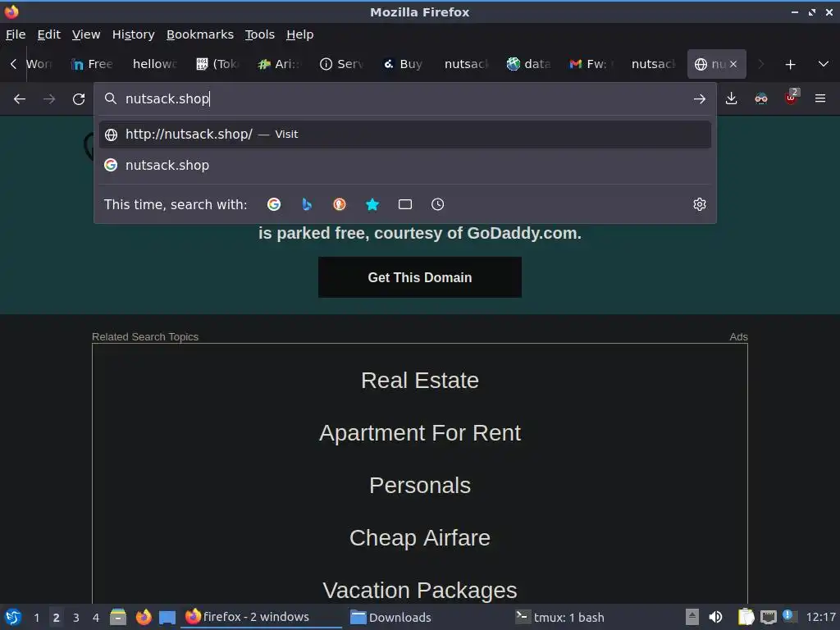Open the volume control tray icon
The height and width of the screenshot is (630, 840).
point(715,617)
